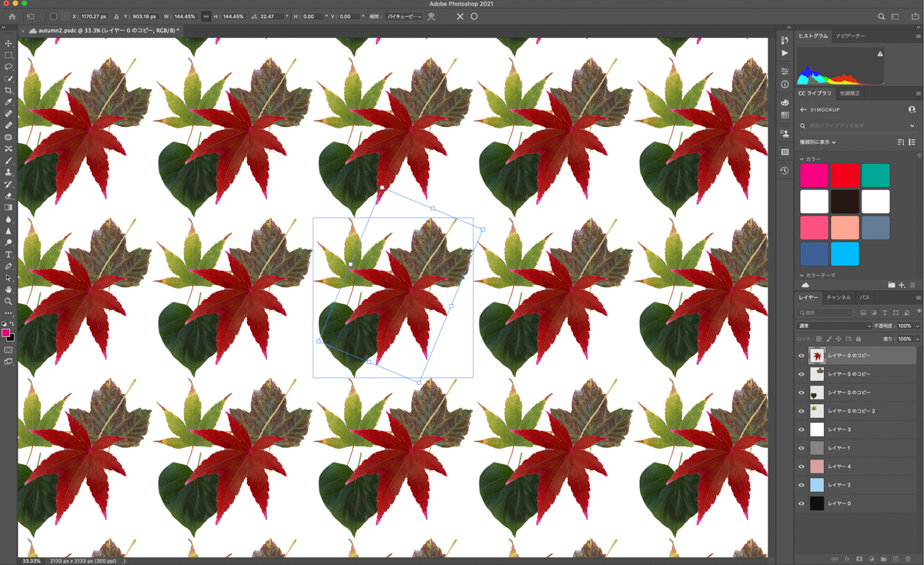This screenshot has width=924, height=565.
Task: Add new item to CC library
Action: pyautogui.click(x=902, y=286)
